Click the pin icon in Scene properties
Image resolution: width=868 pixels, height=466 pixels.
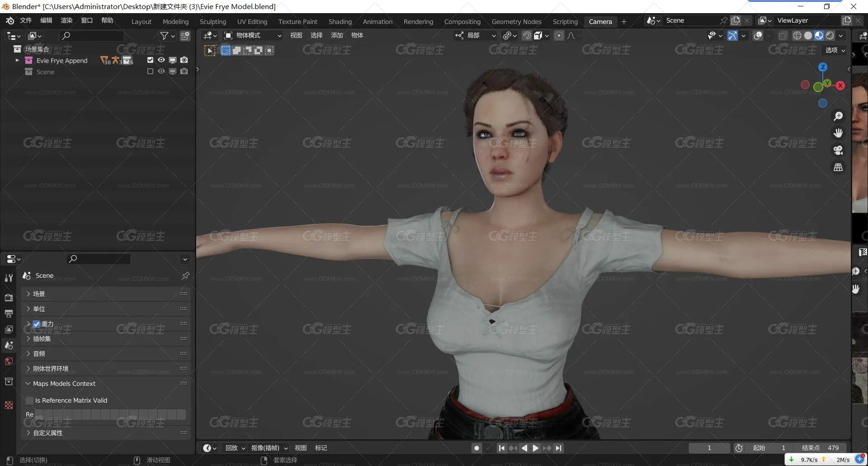pyautogui.click(x=185, y=276)
